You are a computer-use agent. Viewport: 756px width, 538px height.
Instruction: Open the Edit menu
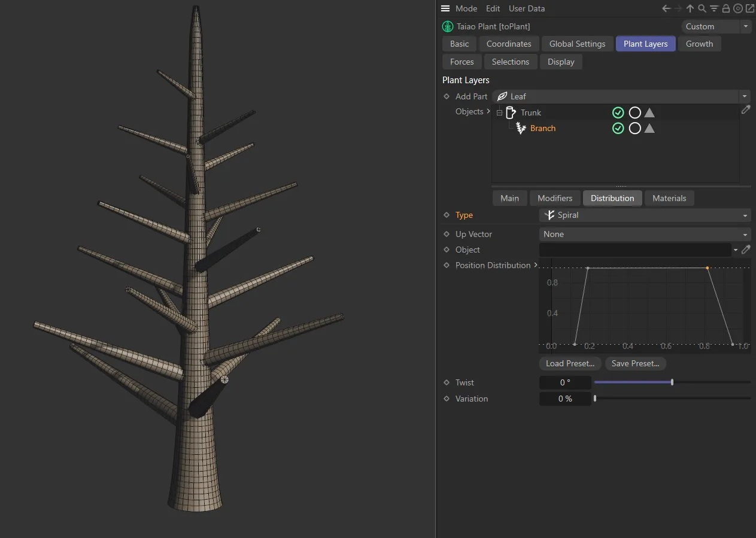(x=493, y=8)
